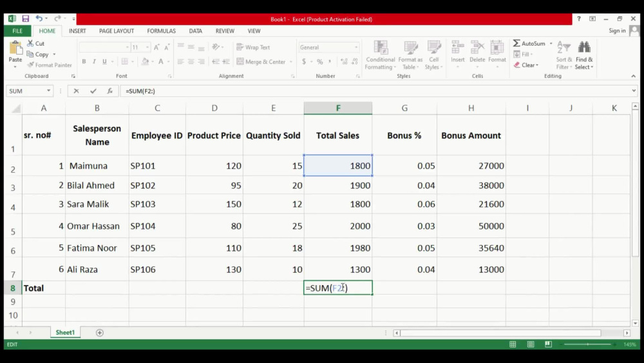Open Cell Styles gallery
The height and width of the screenshot is (363, 644).
pyautogui.click(x=433, y=55)
